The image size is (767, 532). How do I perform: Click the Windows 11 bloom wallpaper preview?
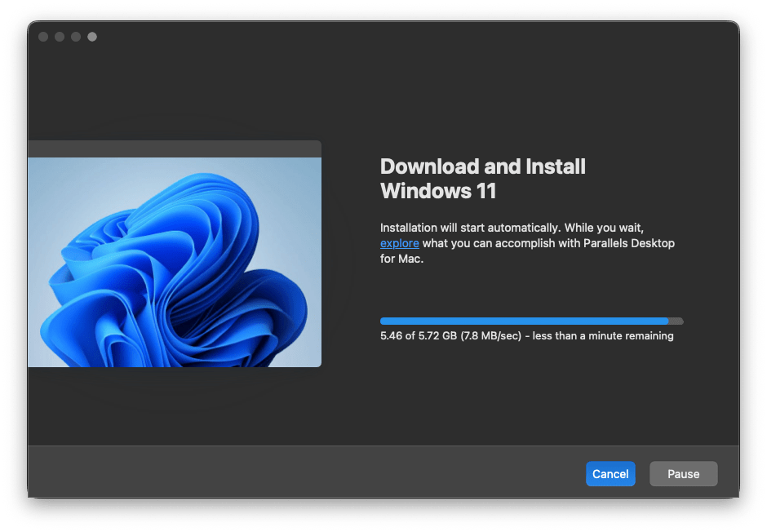tap(175, 262)
